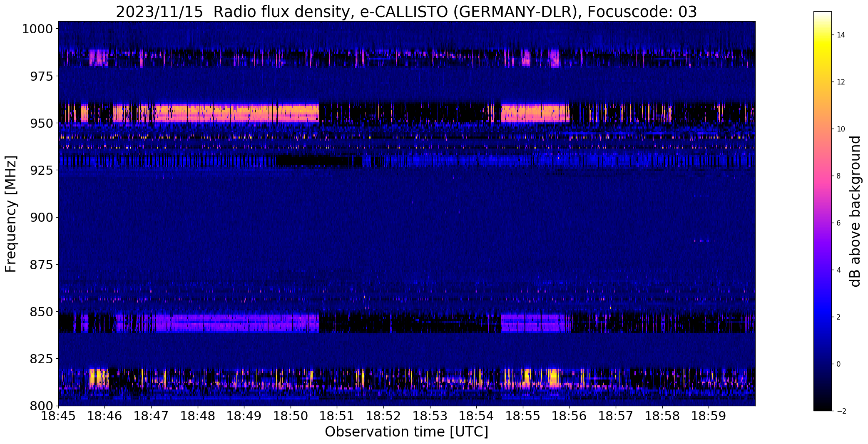Click the 975 frequency tick label
Image resolution: width=868 pixels, height=444 pixels.
click(41, 77)
